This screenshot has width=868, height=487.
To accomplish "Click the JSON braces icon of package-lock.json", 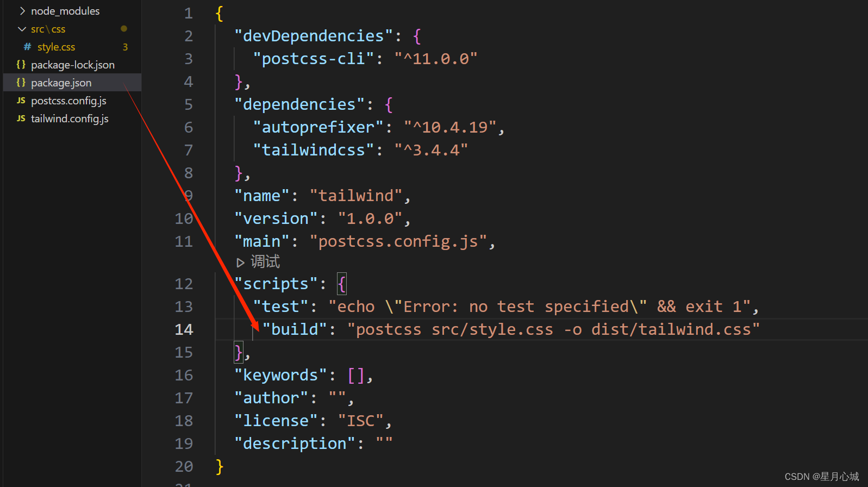I will pos(21,65).
